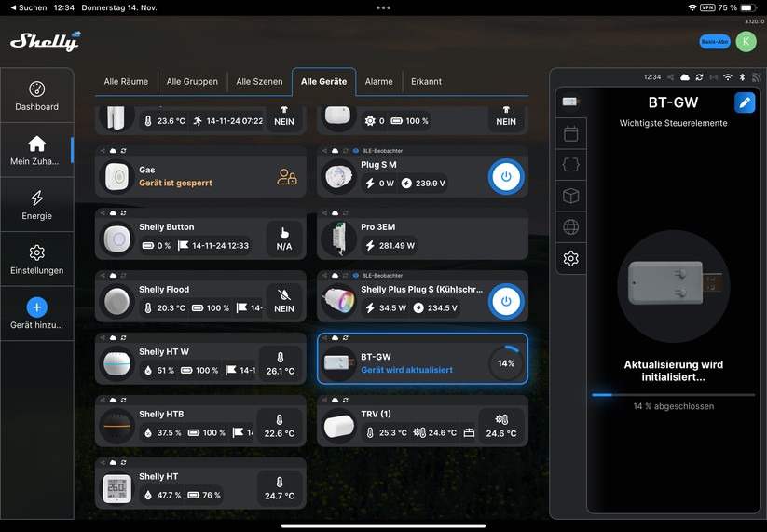This screenshot has width=767, height=532.
Task: Open BT-GW globe network icon
Action: point(571,227)
